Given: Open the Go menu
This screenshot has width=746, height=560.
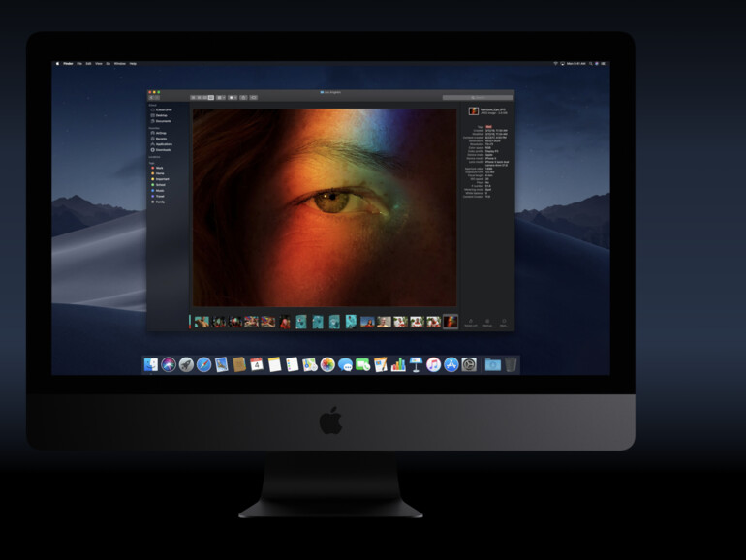Looking at the screenshot, I should pos(108,63).
